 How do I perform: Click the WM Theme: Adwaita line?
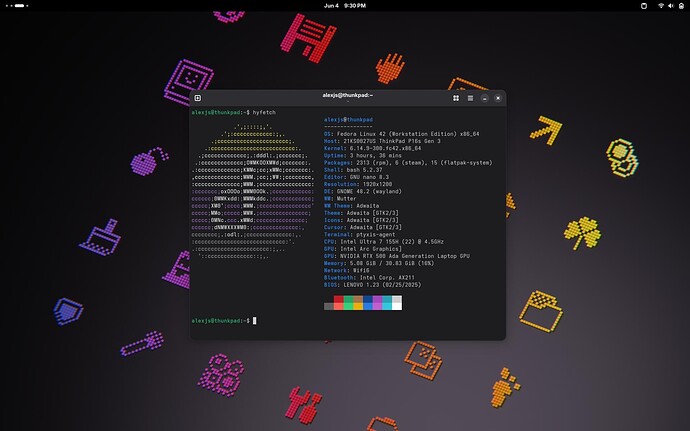coord(351,206)
